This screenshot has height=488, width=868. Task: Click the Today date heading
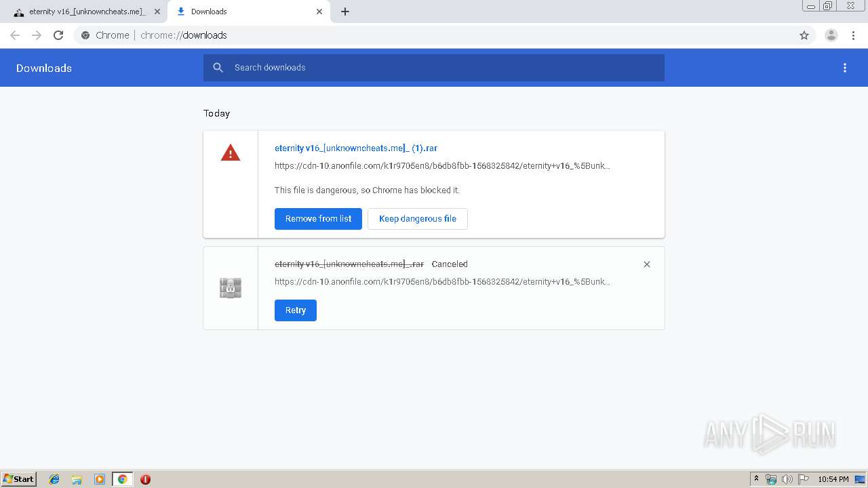217,113
